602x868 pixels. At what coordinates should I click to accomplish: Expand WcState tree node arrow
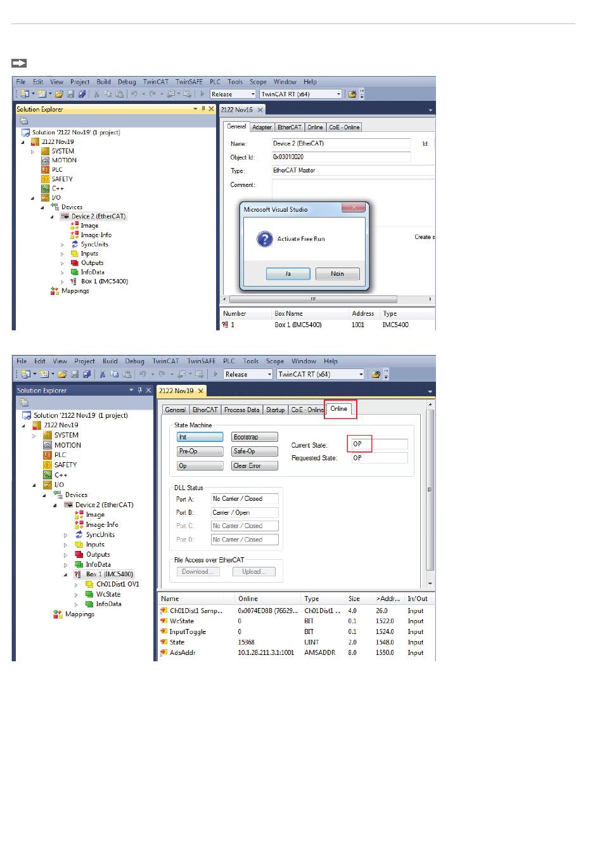coord(76,595)
